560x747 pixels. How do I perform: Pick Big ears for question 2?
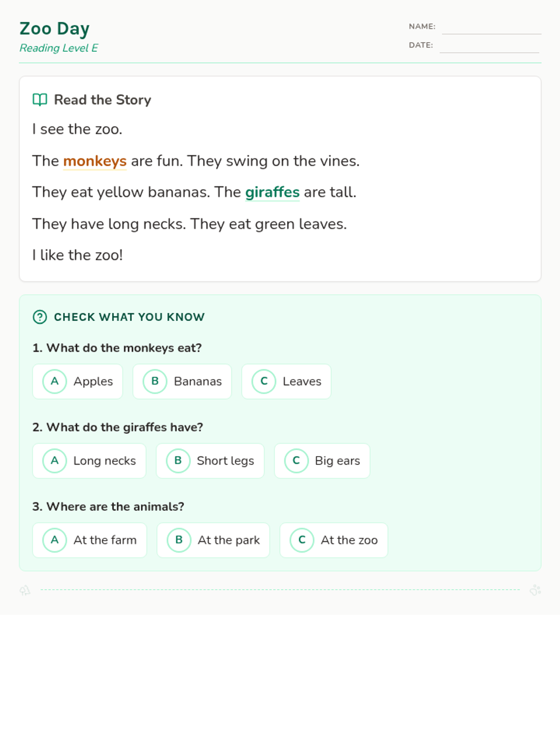click(x=322, y=461)
